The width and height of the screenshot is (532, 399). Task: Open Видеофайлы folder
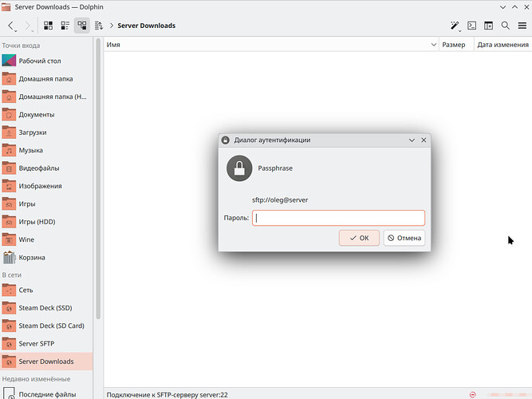click(46, 168)
